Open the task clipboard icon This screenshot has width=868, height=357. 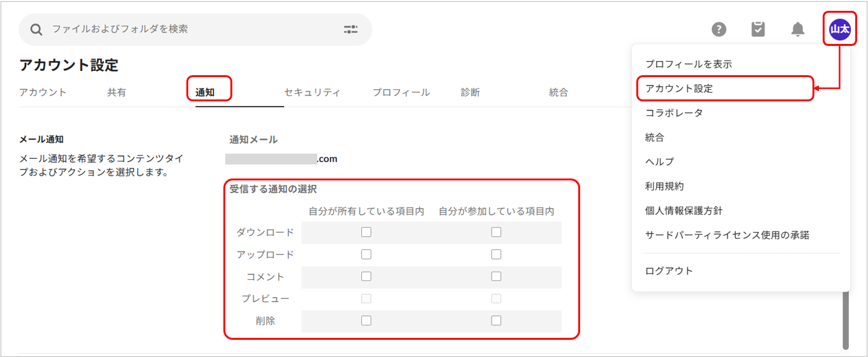pos(758,29)
